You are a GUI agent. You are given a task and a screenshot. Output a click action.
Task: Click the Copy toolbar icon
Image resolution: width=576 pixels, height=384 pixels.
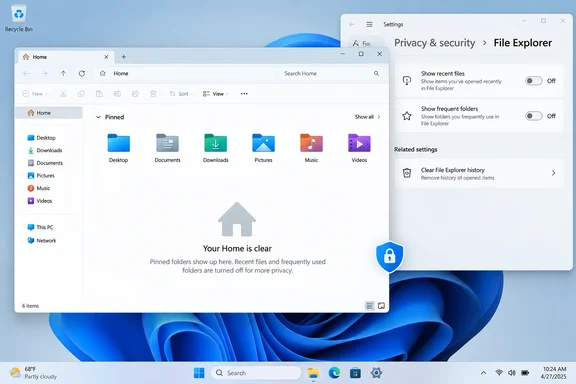point(81,94)
